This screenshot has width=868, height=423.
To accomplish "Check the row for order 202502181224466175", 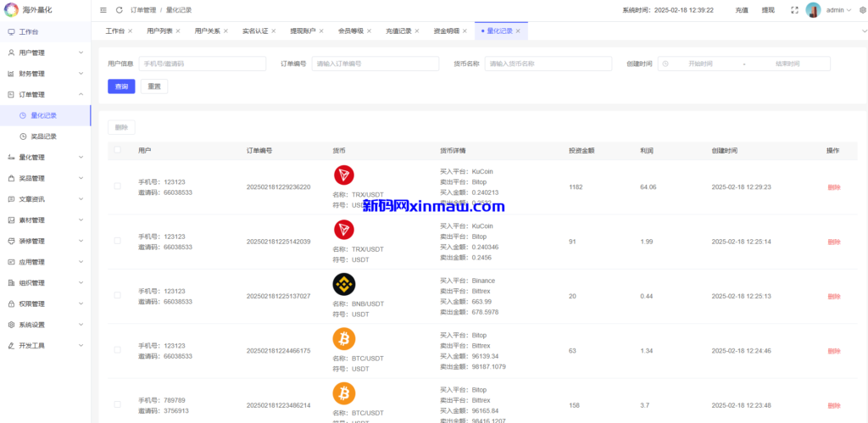I will point(117,349).
